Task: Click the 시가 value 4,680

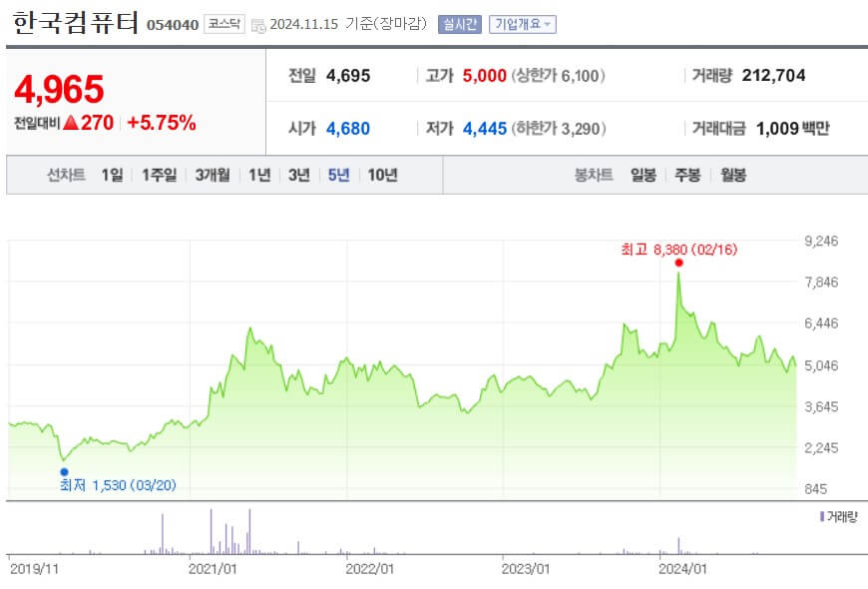Action: pos(348,129)
